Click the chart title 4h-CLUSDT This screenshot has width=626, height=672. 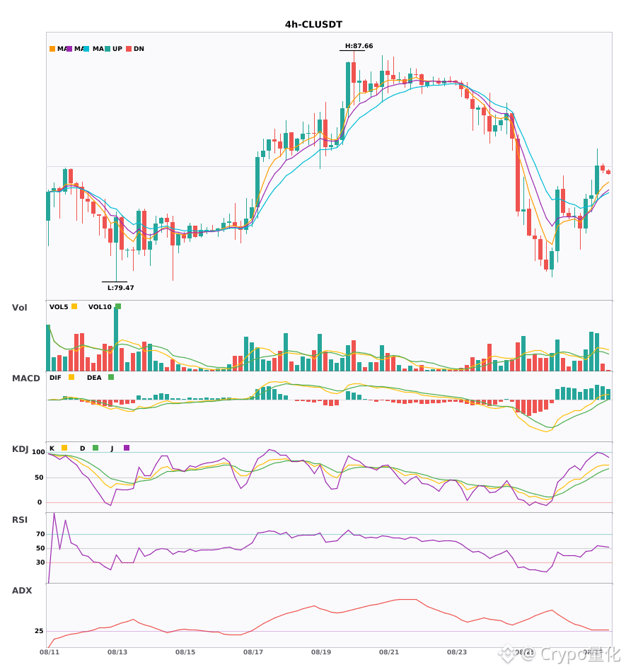pos(313,25)
